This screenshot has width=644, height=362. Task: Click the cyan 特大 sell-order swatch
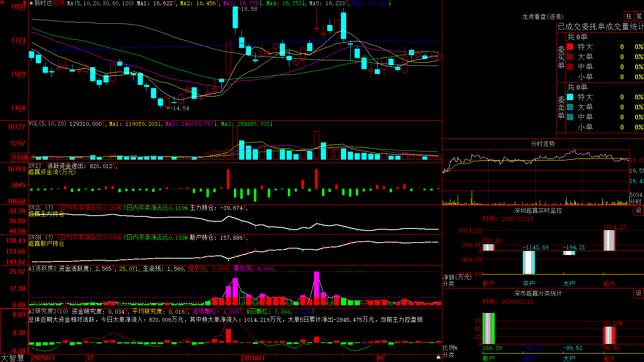[570, 97]
